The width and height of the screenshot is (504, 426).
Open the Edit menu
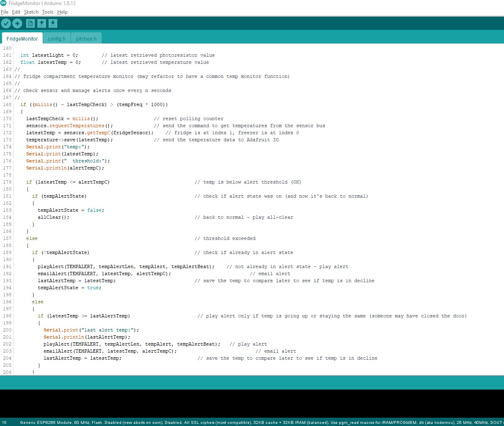[x=16, y=12]
